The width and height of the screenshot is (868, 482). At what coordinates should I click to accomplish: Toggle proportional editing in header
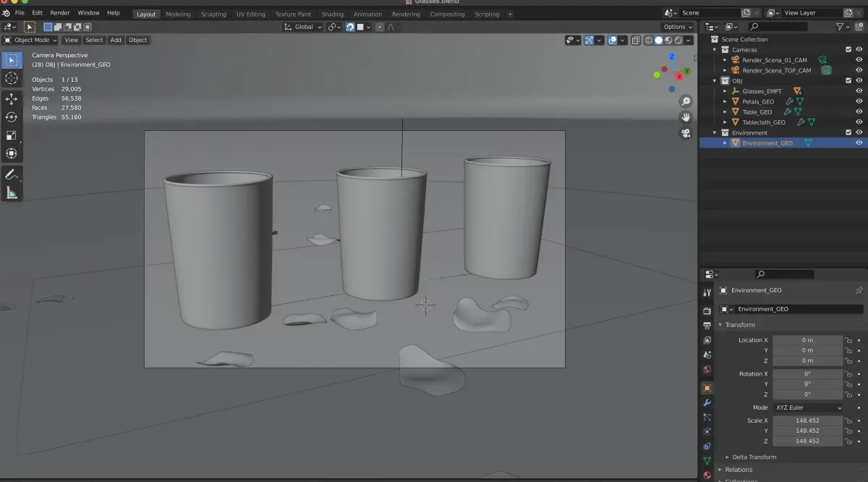[379, 27]
